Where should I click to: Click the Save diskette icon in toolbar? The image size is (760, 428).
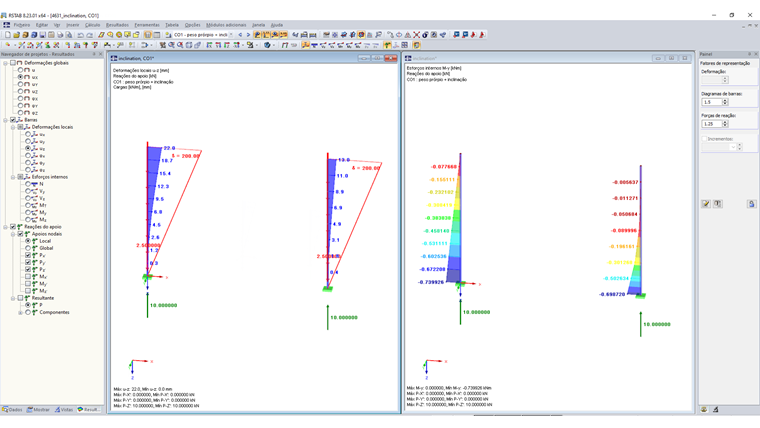[43, 35]
